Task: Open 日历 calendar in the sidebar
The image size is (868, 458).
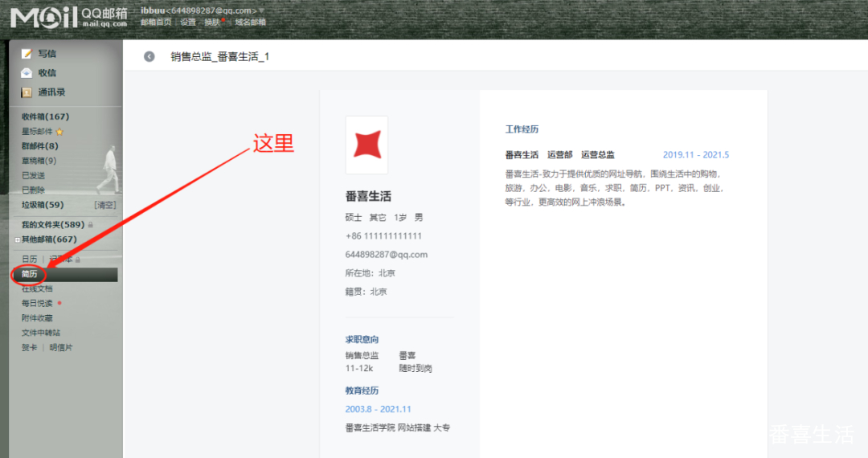Action: point(30,259)
